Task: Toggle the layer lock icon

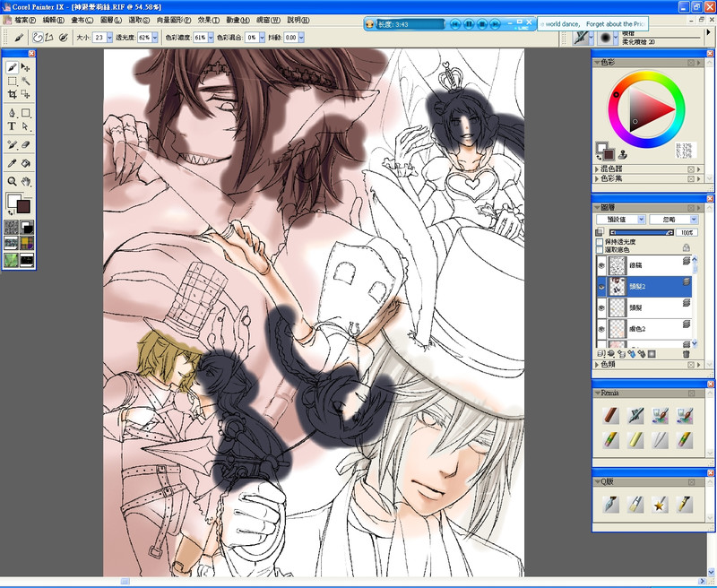Action: [x=686, y=247]
